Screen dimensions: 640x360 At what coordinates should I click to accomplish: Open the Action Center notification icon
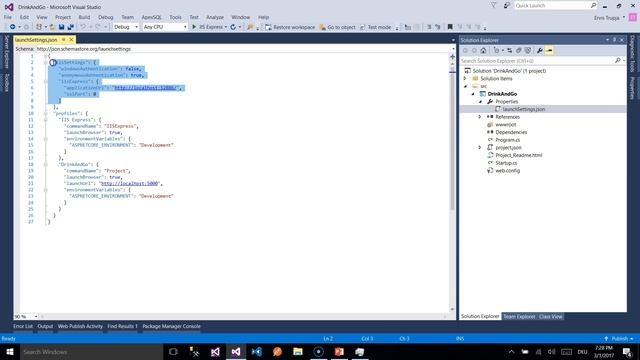(627, 351)
